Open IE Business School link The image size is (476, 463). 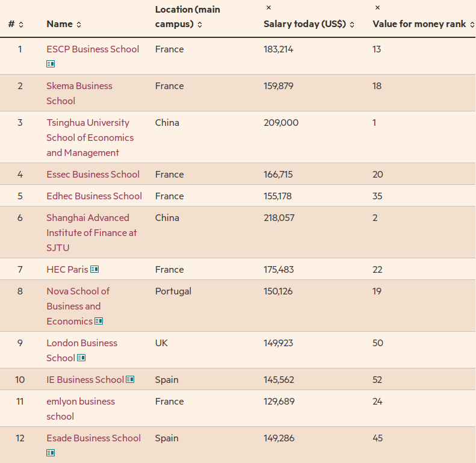85,380
